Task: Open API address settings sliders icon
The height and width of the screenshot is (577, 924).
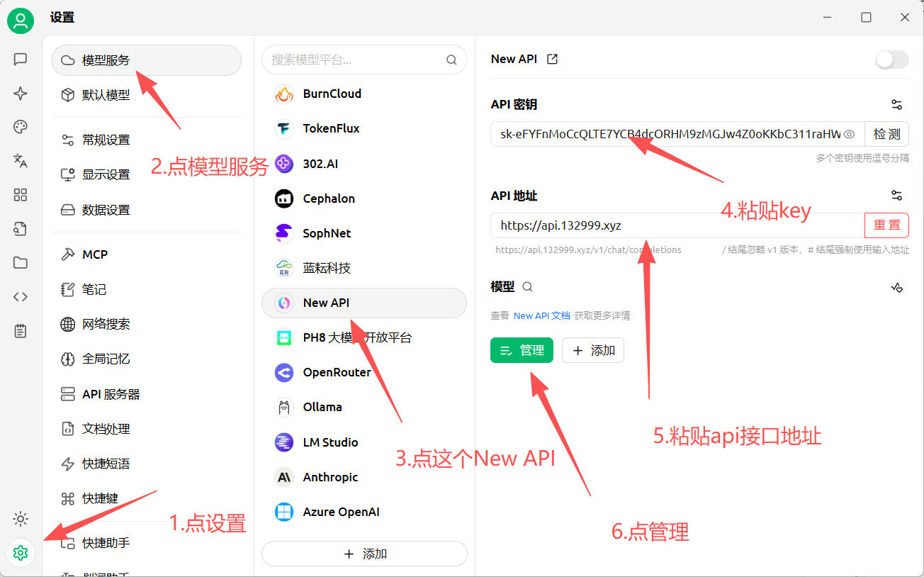Action: 896,196
